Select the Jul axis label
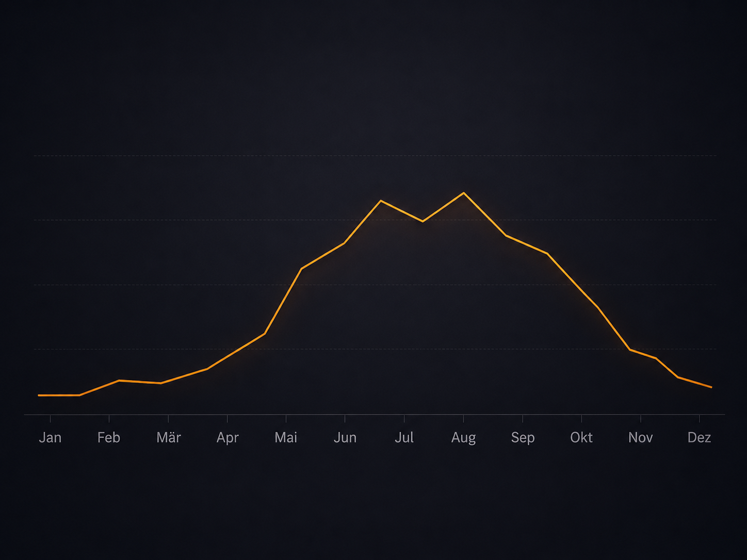Screen dimensions: 747x560 pyautogui.click(x=404, y=437)
